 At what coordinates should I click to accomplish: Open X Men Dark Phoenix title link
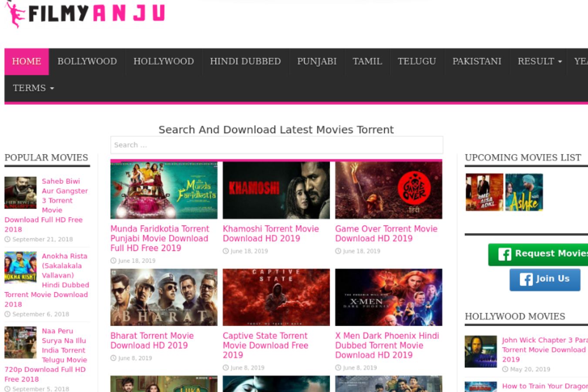coord(387,345)
